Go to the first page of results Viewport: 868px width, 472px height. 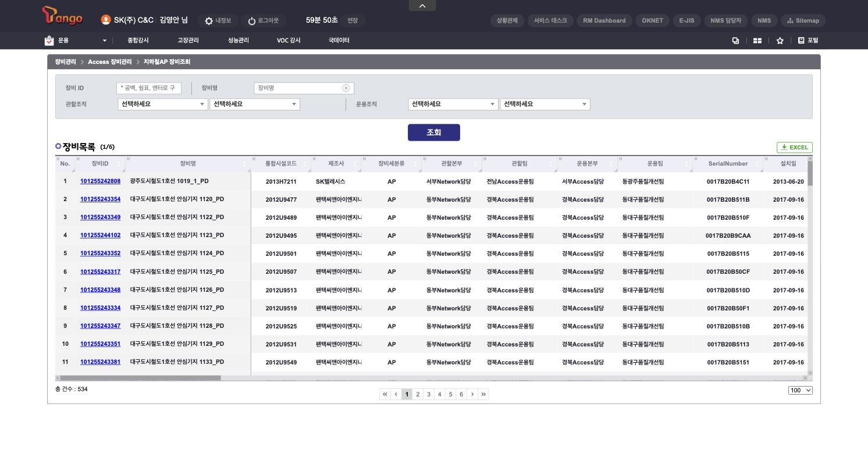pyautogui.click(x=385, y=394)
